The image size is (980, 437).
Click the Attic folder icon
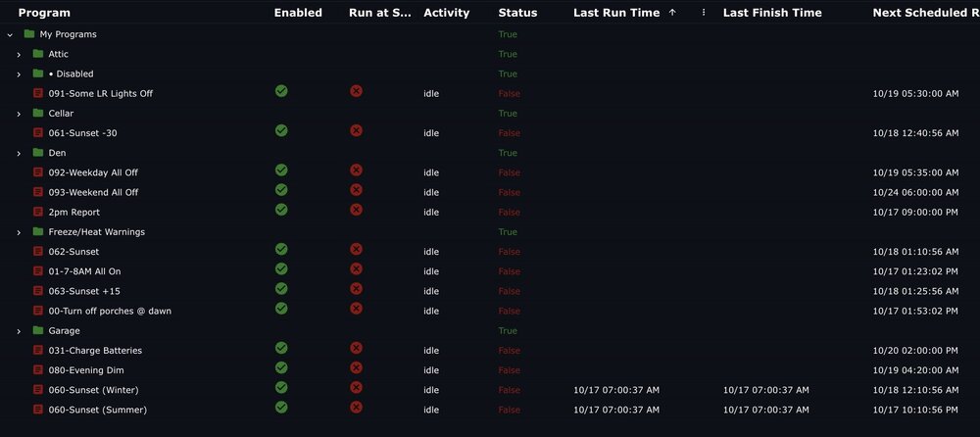click(37, 54)
